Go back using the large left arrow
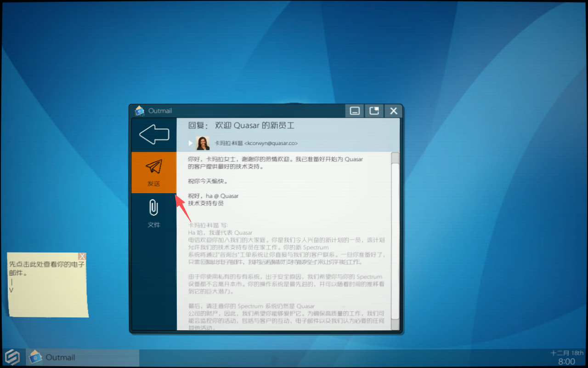Viewport: 588px width, 368px height. 154,135
